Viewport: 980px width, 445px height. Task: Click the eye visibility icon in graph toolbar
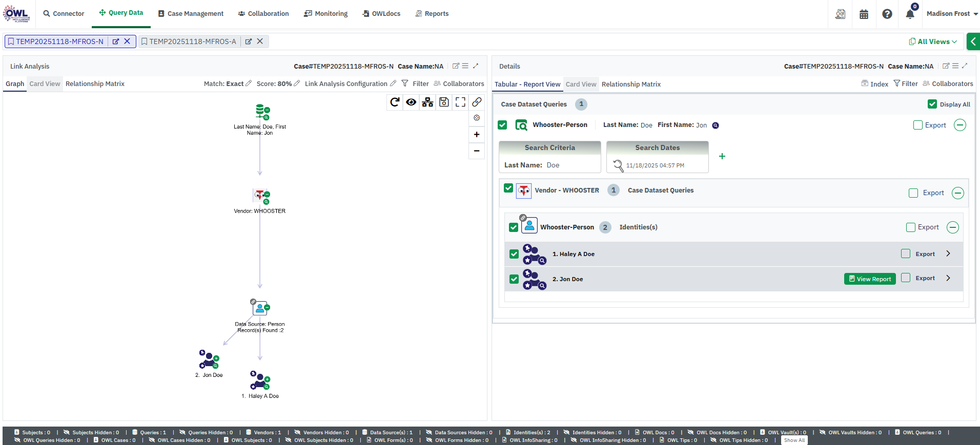click(411, 102)
